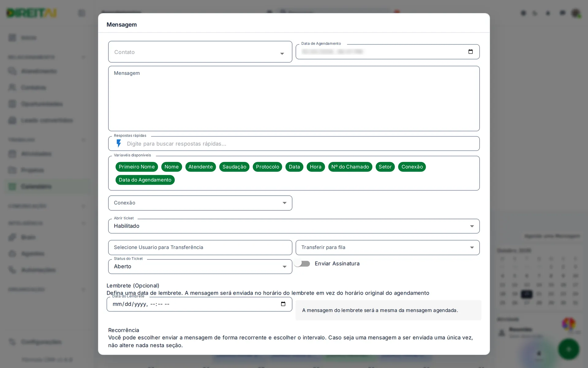Insert the Protocolo variable
The image size is (588, 368).
tap(267, 167)
